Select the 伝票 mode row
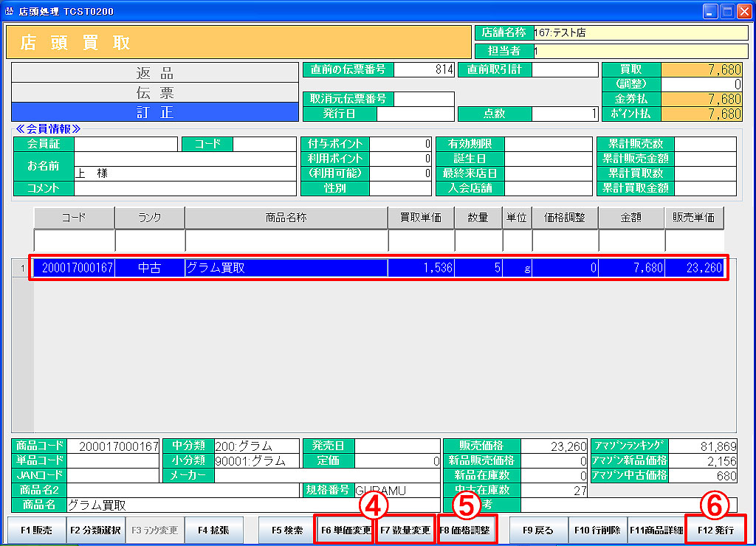Image resolution: width=756 pixels, height=546 pixels. point(154,93)
